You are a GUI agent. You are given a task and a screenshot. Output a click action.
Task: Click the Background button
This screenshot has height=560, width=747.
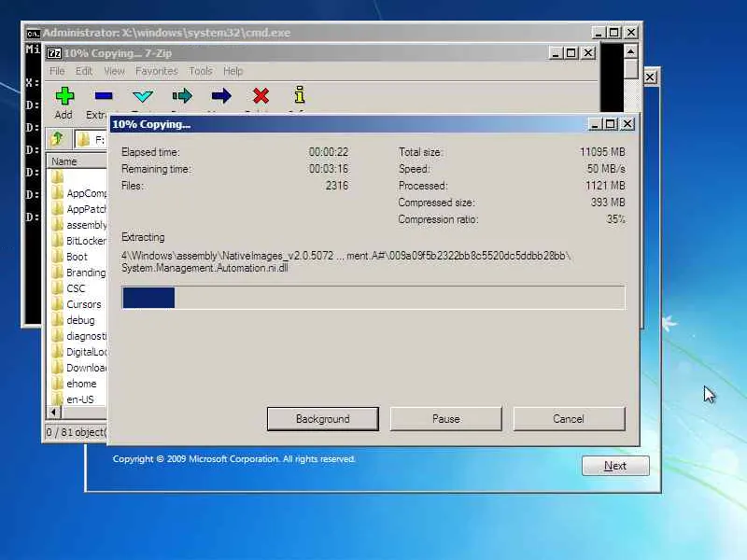point(323,418)
